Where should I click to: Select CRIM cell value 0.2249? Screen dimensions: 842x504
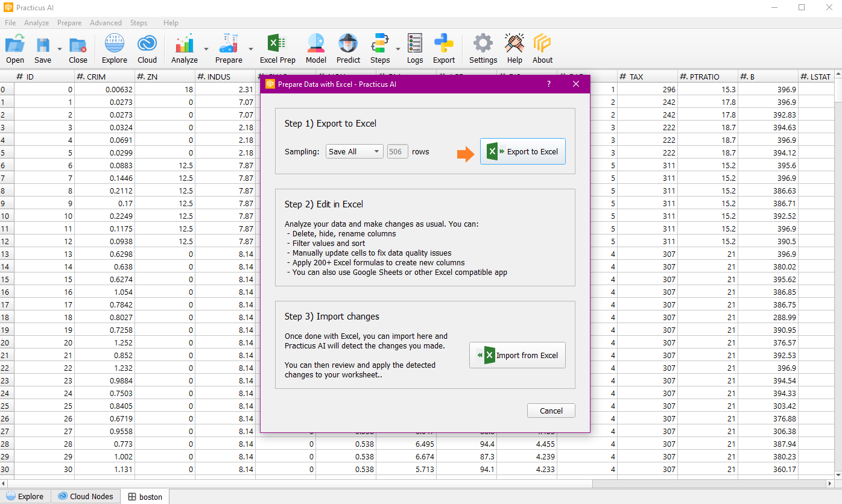(x=104, y=216)
